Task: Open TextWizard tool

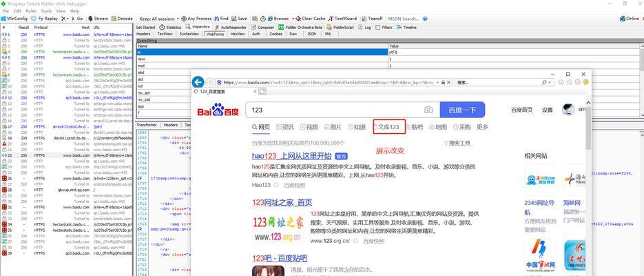Action: coord(342,19)
